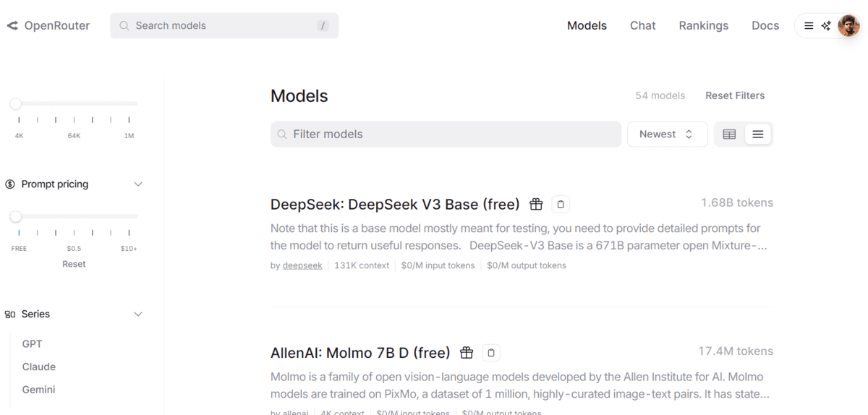The image size is (868, 415).
Task: Click the Filter models input field
Action: click(446, 134)
